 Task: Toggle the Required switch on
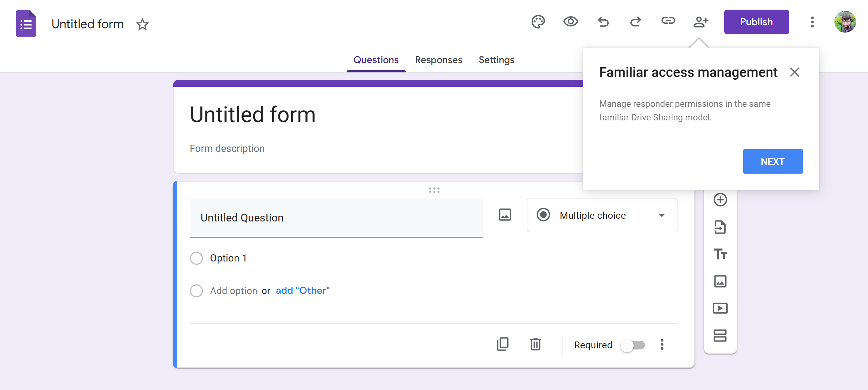(x=633, y=345)
